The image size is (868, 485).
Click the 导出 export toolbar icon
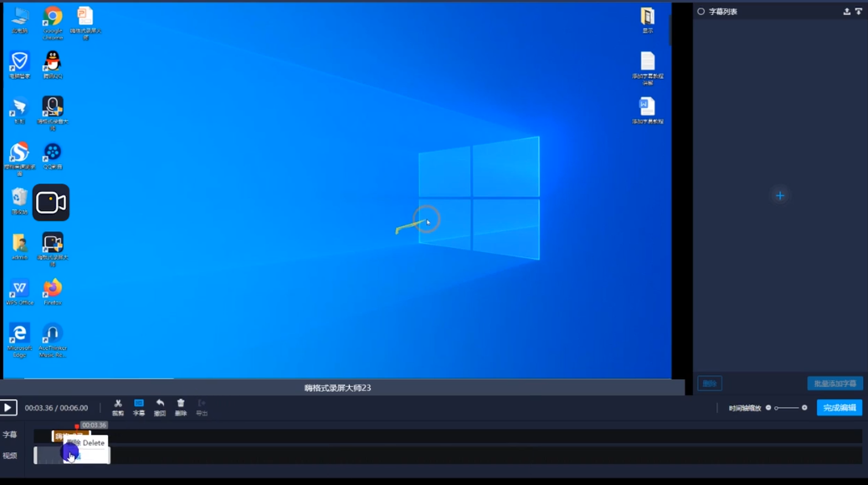coord(202,407)
